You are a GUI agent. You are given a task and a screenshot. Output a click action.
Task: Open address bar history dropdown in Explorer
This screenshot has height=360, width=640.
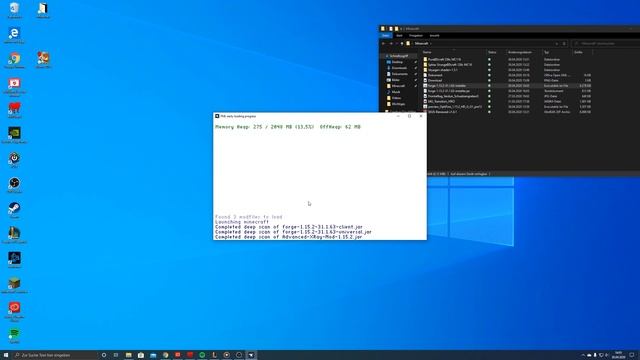556,43
